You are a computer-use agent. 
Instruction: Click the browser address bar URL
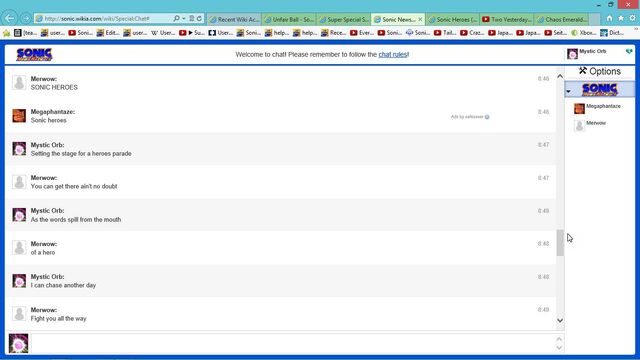(x=97, y=19)
